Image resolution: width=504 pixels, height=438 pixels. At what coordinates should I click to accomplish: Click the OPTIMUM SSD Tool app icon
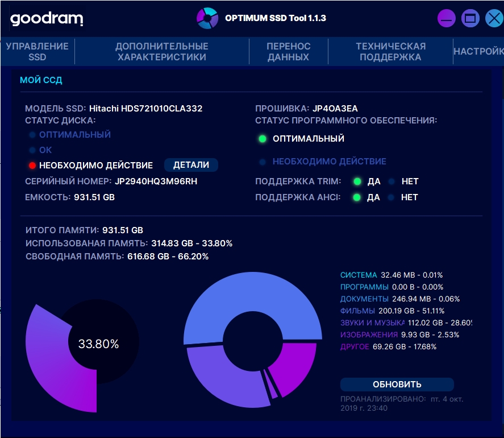207,18
